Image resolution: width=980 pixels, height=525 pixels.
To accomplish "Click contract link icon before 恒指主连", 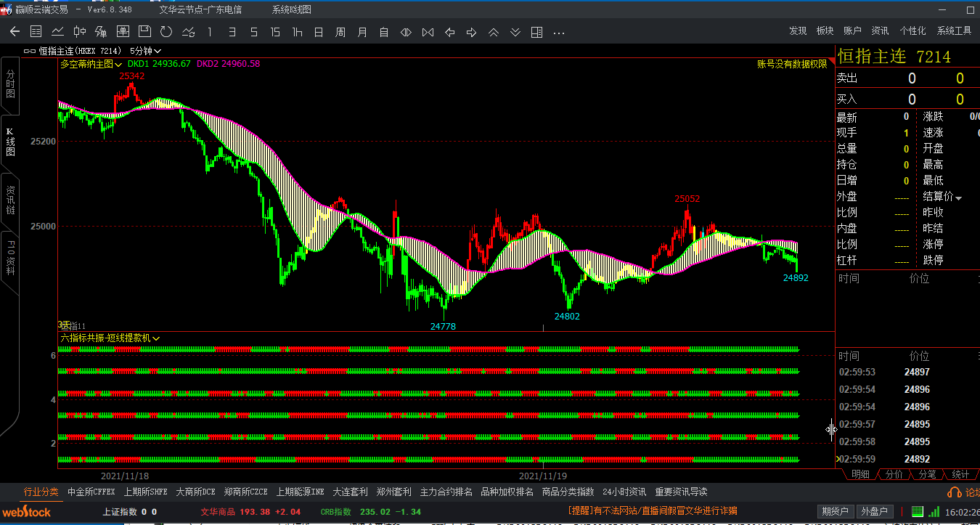I will point(30,51).
